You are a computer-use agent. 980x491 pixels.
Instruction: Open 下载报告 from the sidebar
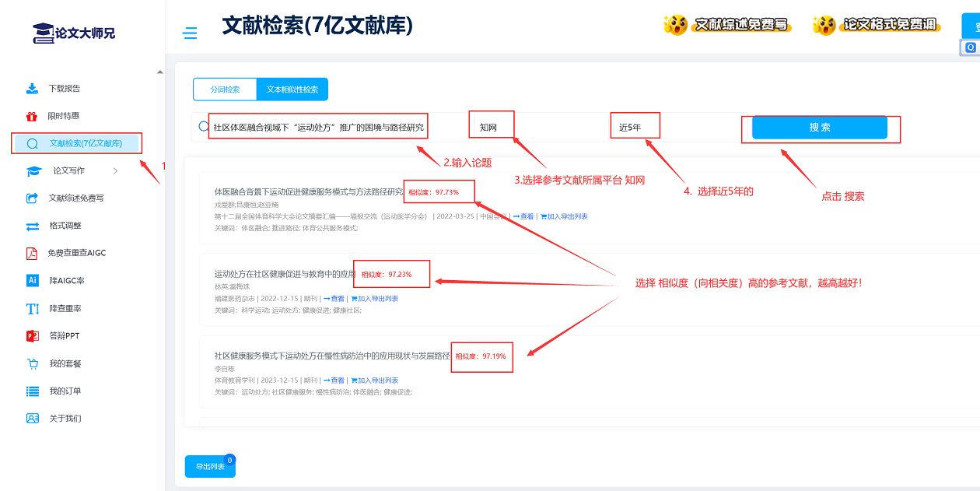(64, 89)
